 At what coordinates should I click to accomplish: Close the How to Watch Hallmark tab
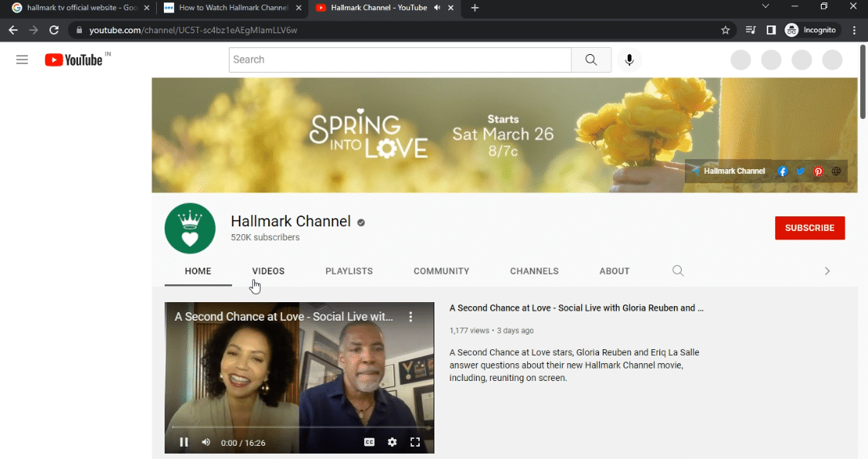299,8
